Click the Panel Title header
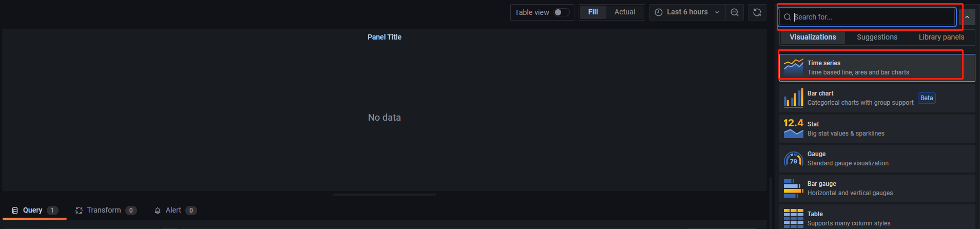Screen dimensions: 980x229 pyautogui.click(x=384, y=37)
